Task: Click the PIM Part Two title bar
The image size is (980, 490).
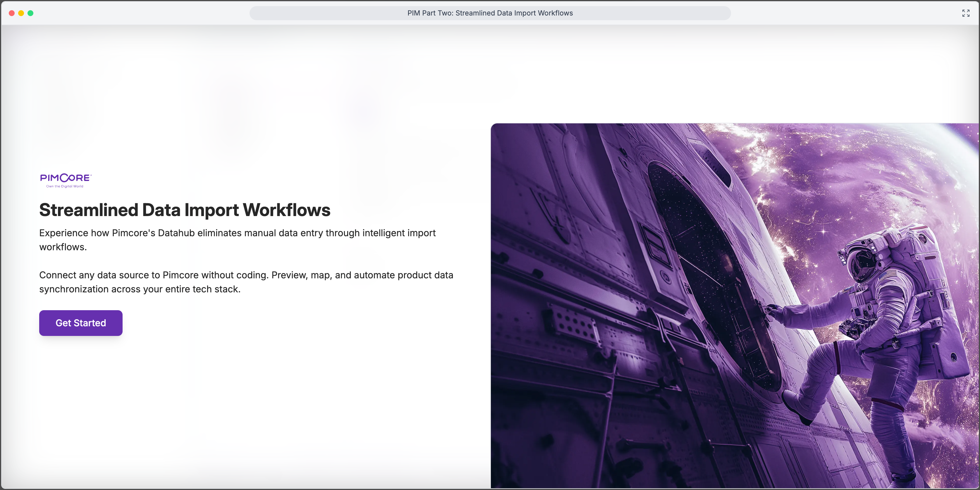Action: [490, 13]
